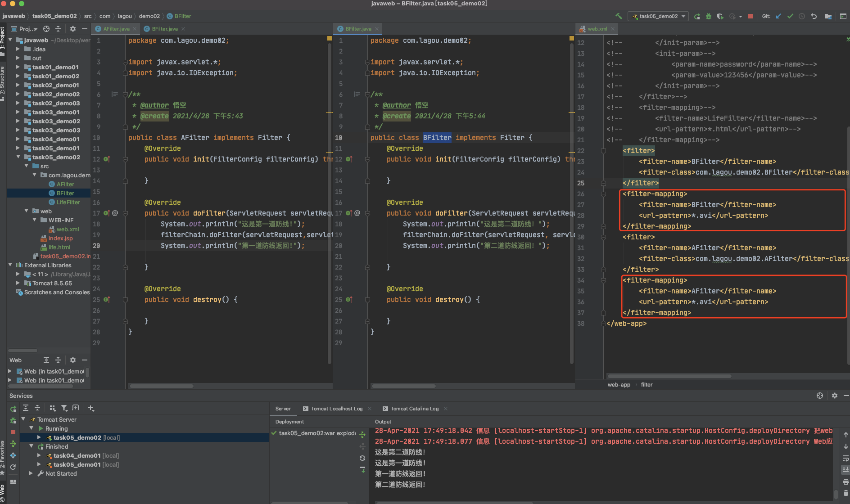Open the task05_demo02 run configuration dropdown
The height and width of the screenshot is (504, 850).
pyautogui.click(x=658, y=16)
